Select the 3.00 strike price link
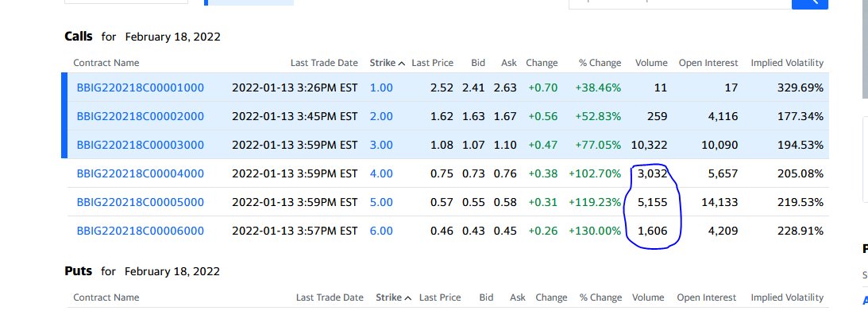The image size is (868, 311). click(381, 146)
